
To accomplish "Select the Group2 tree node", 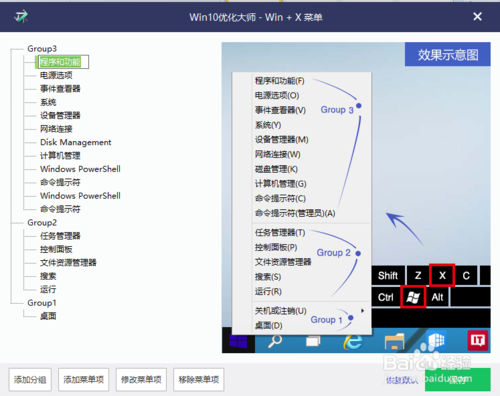I will (x=42, y=223).
